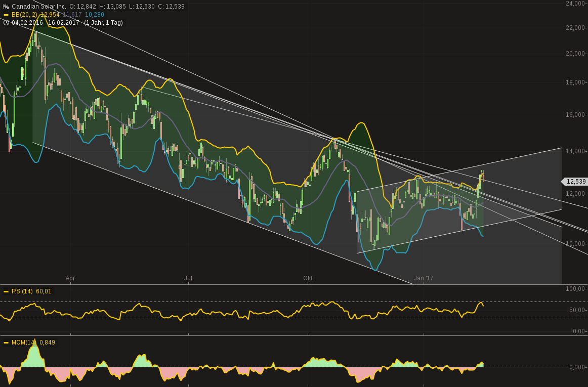
Task: Click the blue lower band value 10,280
Action: click(x=94, y=15)
